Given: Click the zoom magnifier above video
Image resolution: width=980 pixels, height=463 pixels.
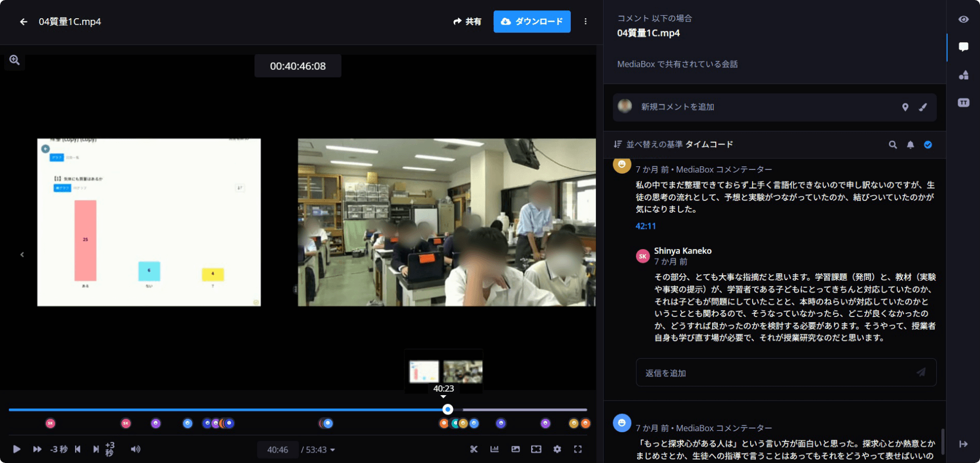Looking at the screenshot, I should (15, 60).
